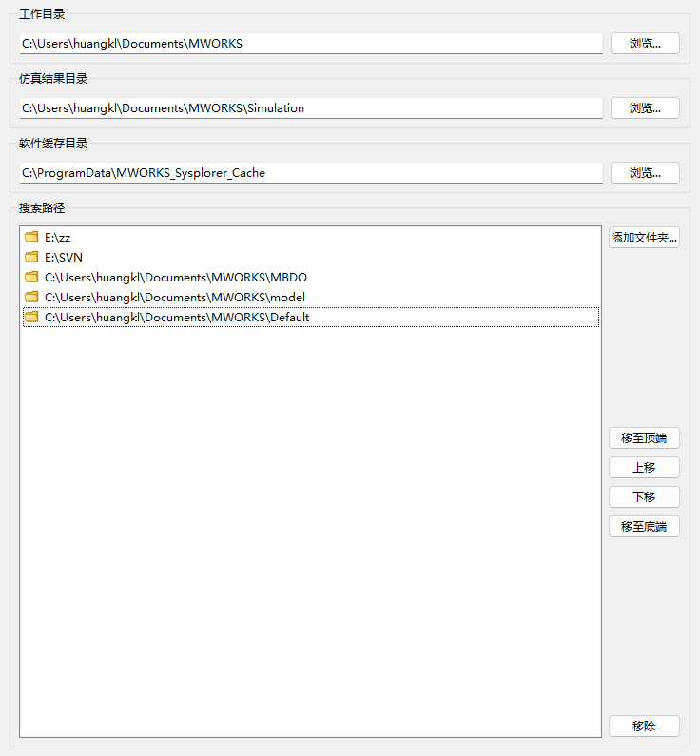Select the MWORKS\MBDO path entry

pos(176,278)
